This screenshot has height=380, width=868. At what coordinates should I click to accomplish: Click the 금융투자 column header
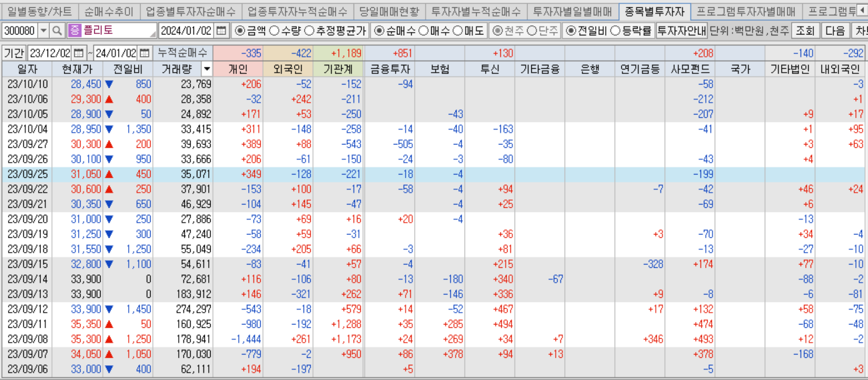pyautogui.click(x=390, y=69)
